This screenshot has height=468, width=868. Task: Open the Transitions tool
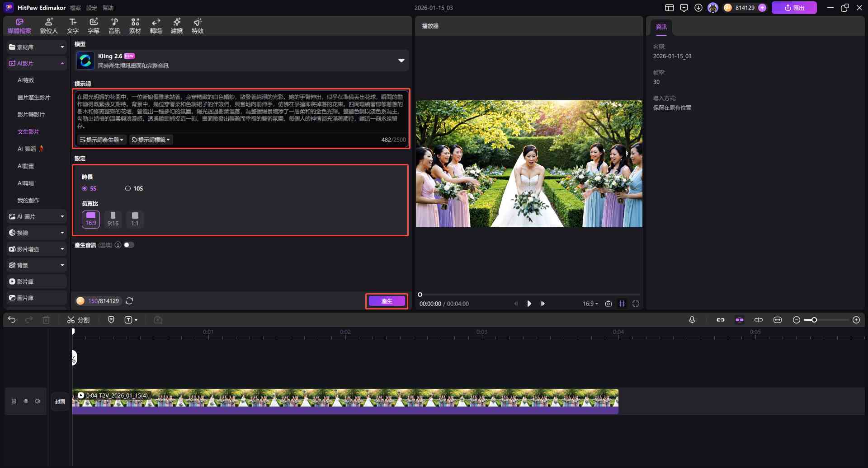pyautogui.click(x=156, y=26)
